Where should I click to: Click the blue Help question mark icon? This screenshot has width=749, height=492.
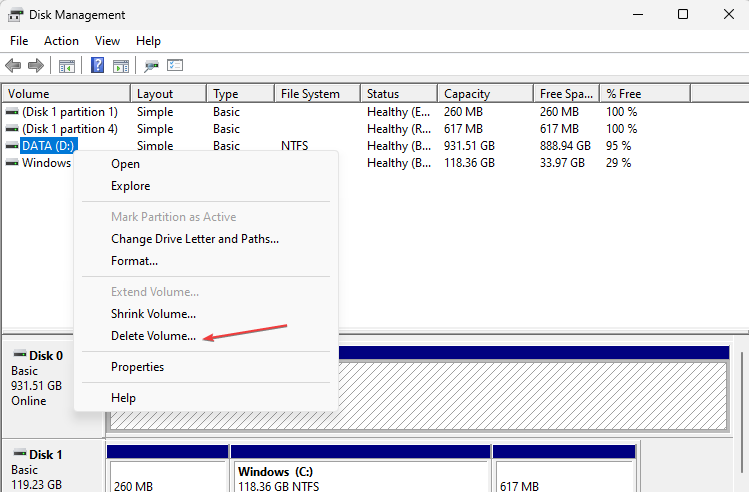(x=97, y=65)
